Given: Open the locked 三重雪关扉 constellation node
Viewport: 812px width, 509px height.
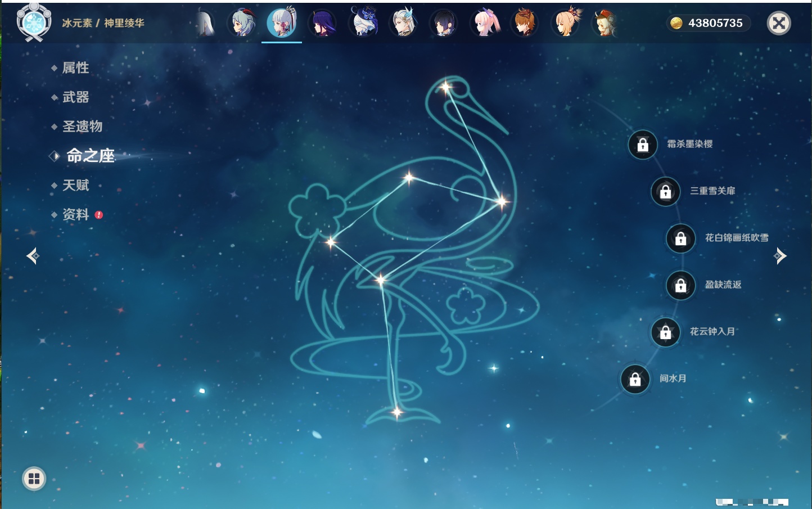Looking at the screenshot, I should click(665, 192).
